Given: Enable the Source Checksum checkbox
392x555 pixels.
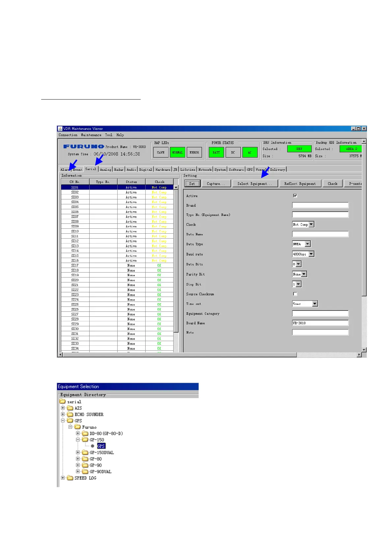Looking at the screenshot, I should (295, 294).
